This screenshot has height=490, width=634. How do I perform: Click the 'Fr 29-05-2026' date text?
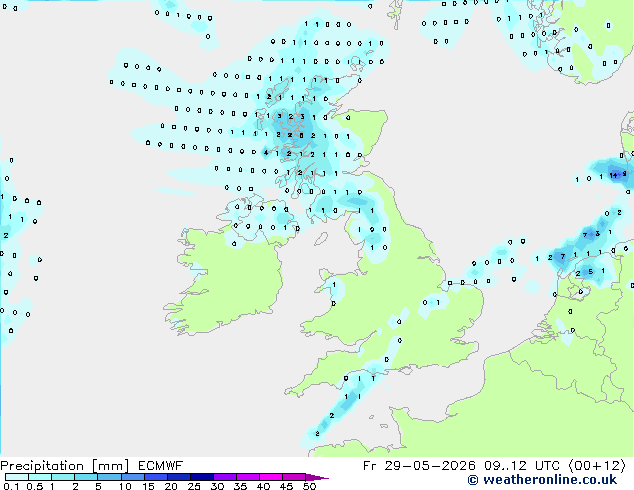[x=419, y=466]
